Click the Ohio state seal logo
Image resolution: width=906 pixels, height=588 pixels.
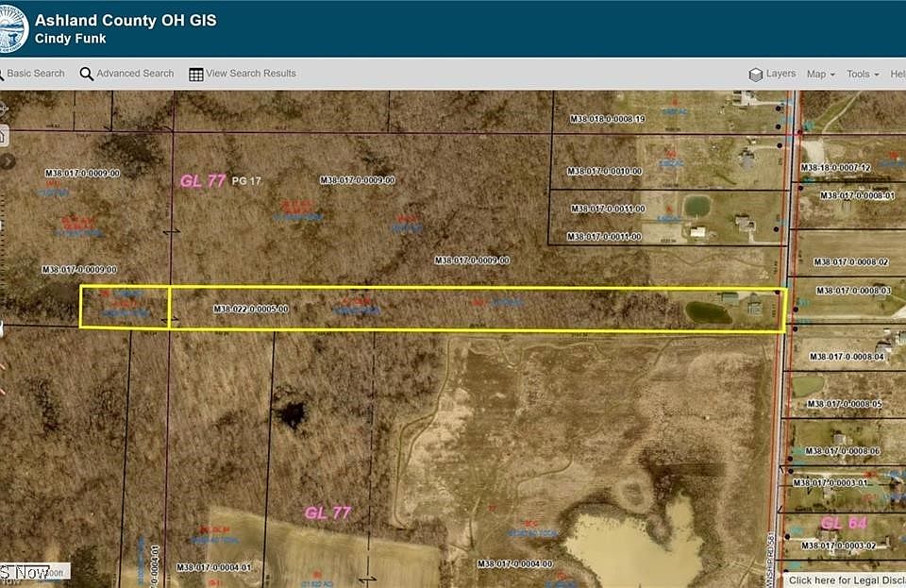pyautogui.click(x=13, y=28)
